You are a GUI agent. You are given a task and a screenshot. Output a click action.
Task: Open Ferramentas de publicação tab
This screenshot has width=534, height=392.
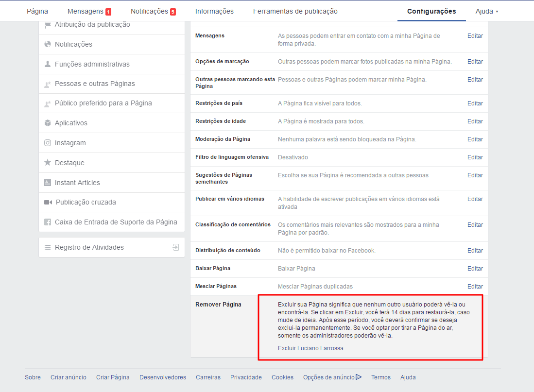295,11
